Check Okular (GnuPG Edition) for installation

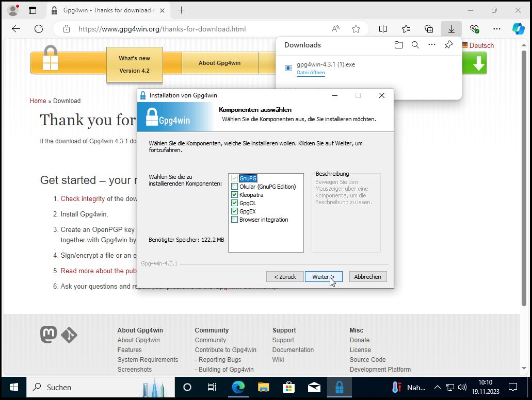tap(235, 187)
